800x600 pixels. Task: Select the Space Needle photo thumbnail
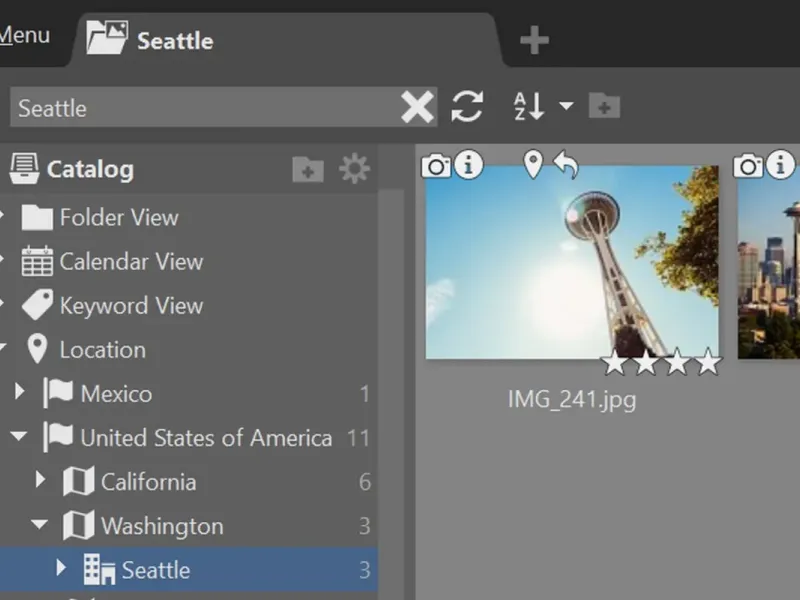(x=571, y=262)
